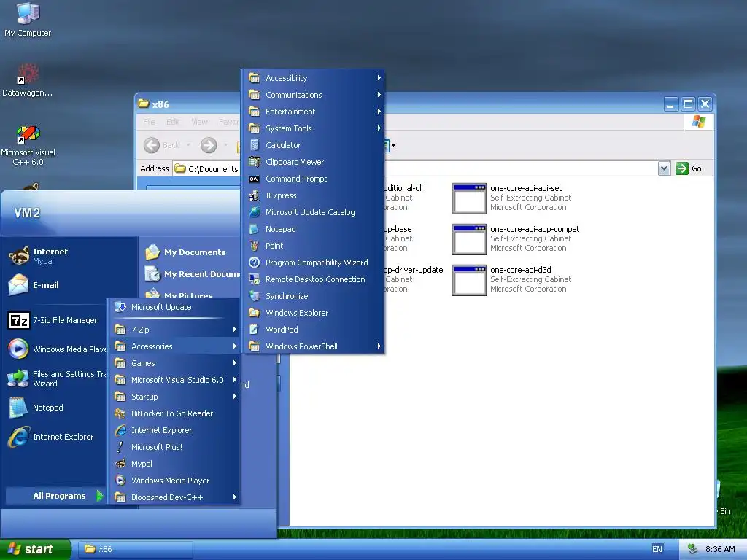Open My Computer desktop icon
The height and width of the screenshot is (560, 747).
click(x=28, y=20)
